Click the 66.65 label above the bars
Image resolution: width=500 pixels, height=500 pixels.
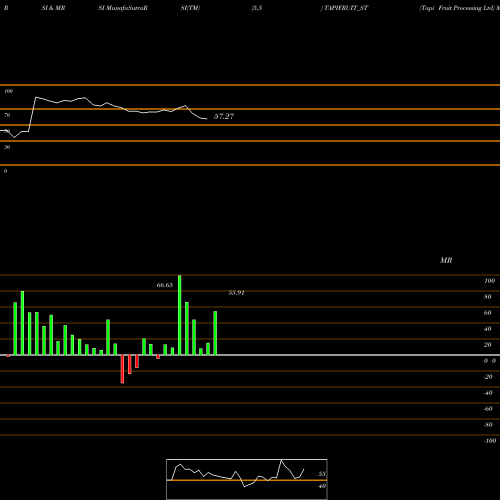tap(165, 285)
